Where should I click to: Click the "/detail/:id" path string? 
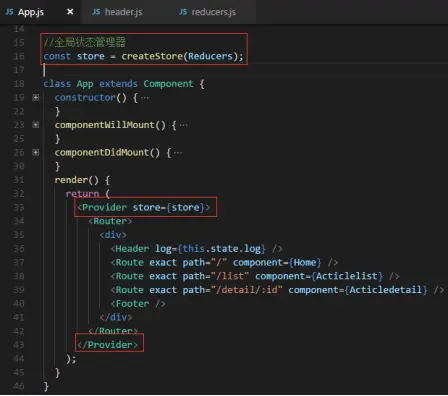coord(247,290)
